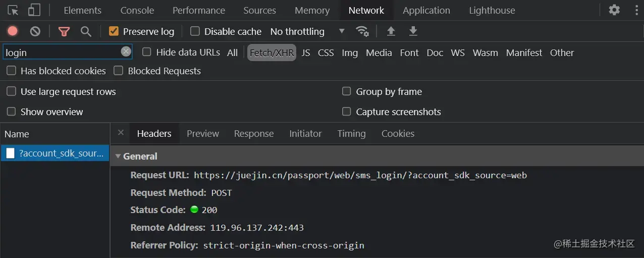
Task: Show the Initiator detail tab
Action: (305, 134)
